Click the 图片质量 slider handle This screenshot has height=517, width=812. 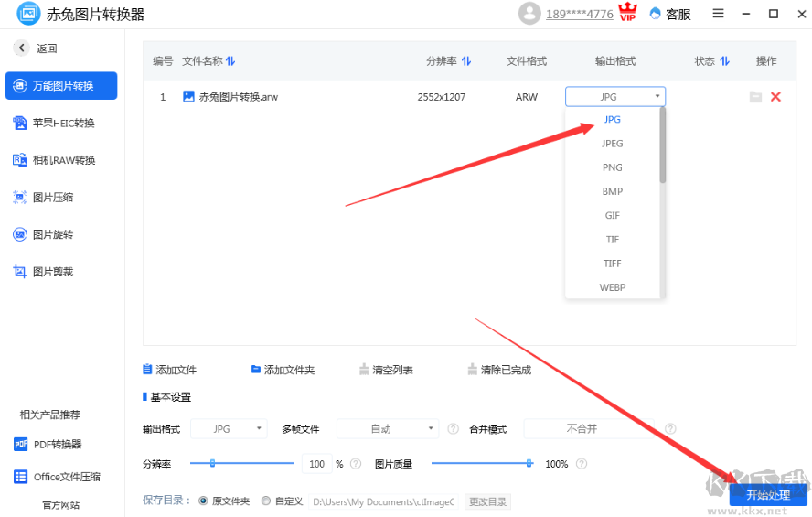529,463
